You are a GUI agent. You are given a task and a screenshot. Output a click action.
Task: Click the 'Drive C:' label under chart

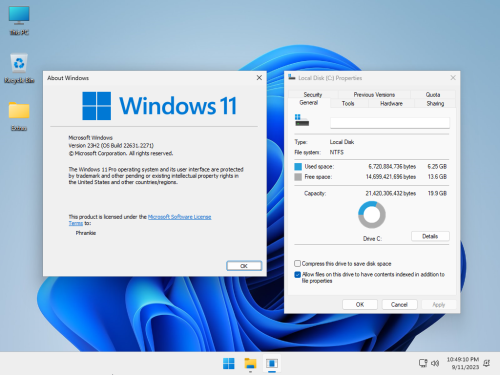point(372,239)
